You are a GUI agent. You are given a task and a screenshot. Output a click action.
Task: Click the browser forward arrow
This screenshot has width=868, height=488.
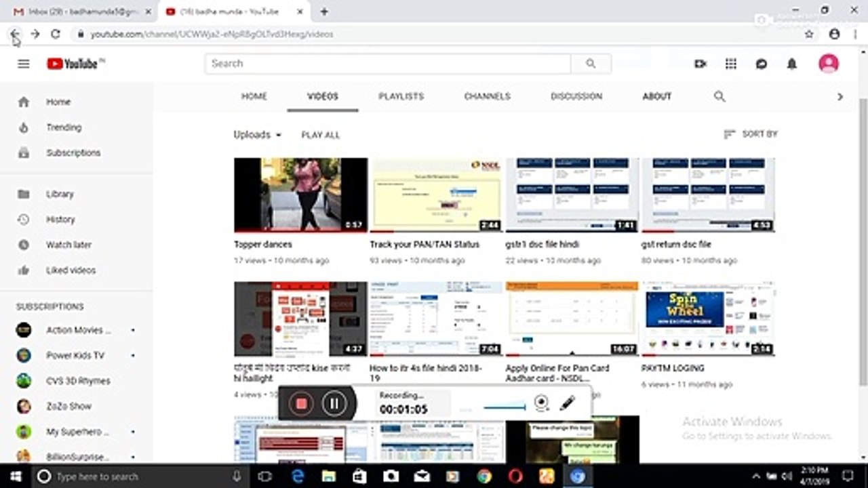click(35, 34)
